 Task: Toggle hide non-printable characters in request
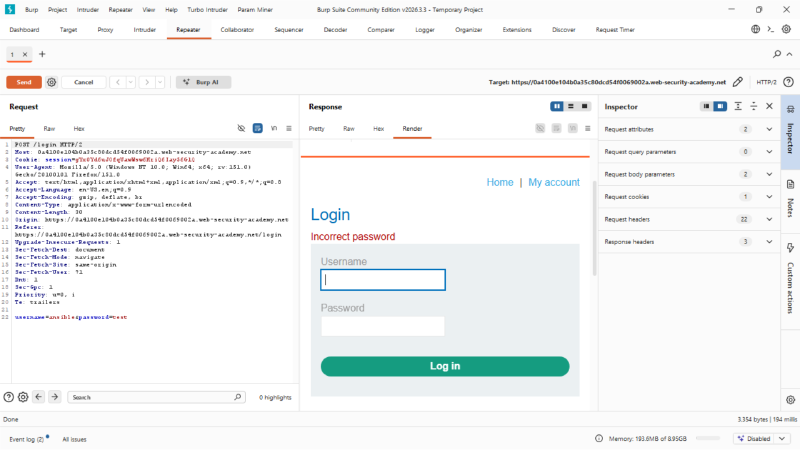pos(241,129)
